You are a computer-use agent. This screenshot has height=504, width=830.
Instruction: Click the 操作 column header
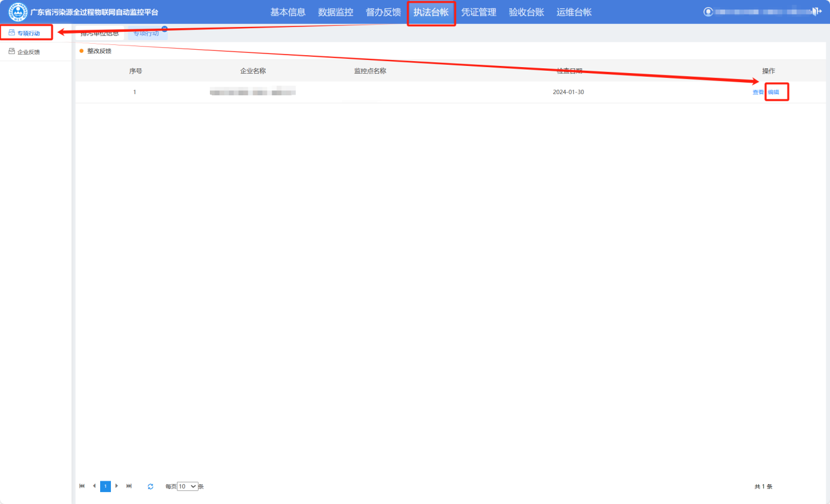769,71
